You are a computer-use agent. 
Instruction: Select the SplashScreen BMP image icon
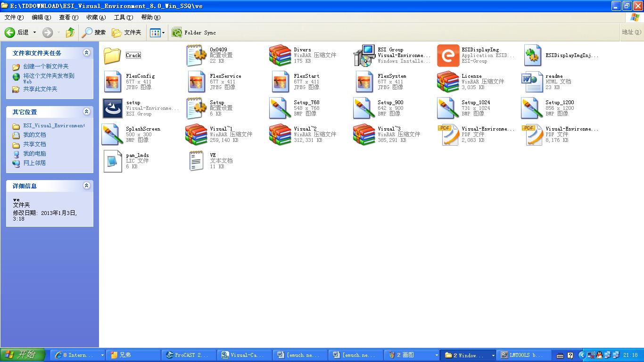pos(112,135)
